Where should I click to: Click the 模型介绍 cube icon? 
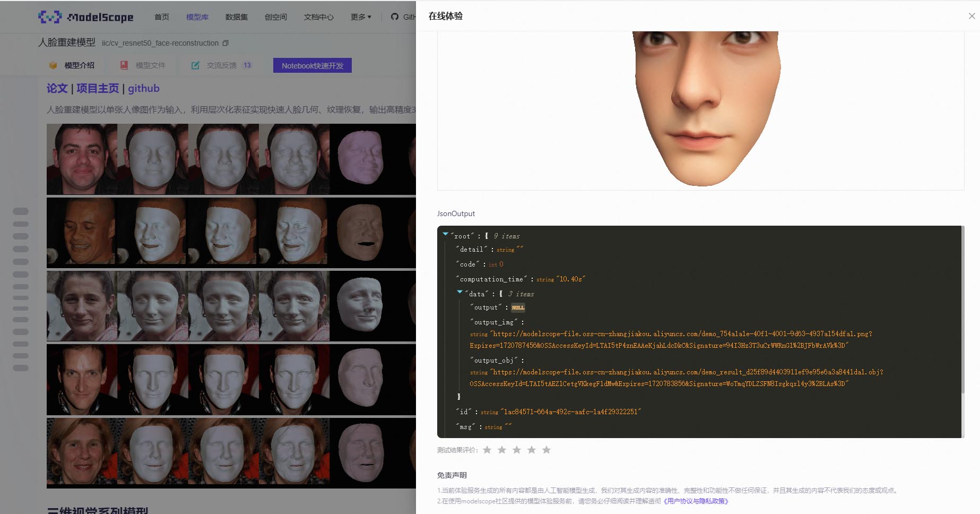53,65
